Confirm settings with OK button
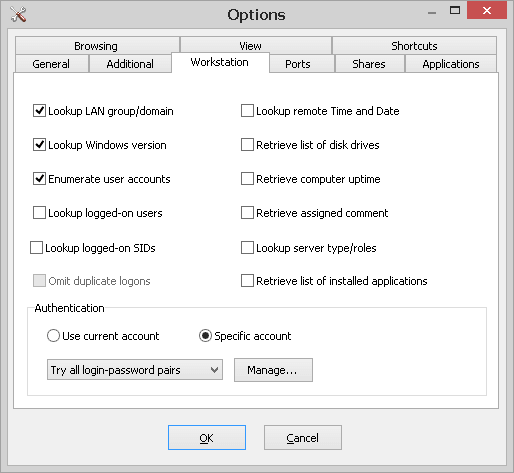This screenshot has height=473, width=514. [x=207, y=438]
